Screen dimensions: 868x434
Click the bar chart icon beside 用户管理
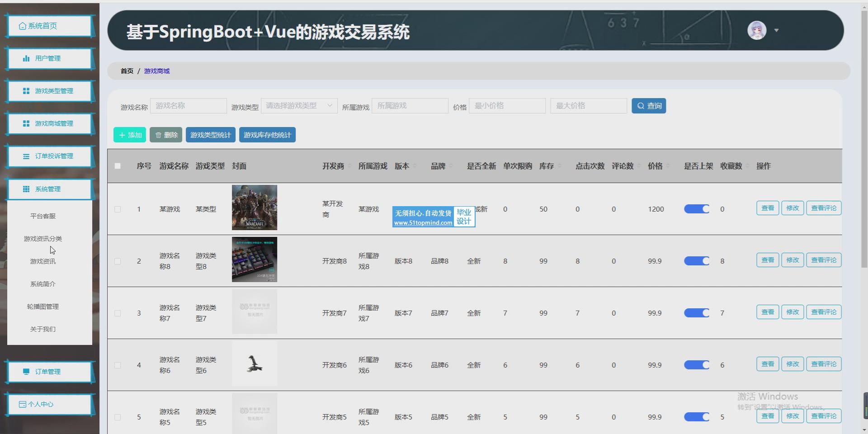[26, 58]
